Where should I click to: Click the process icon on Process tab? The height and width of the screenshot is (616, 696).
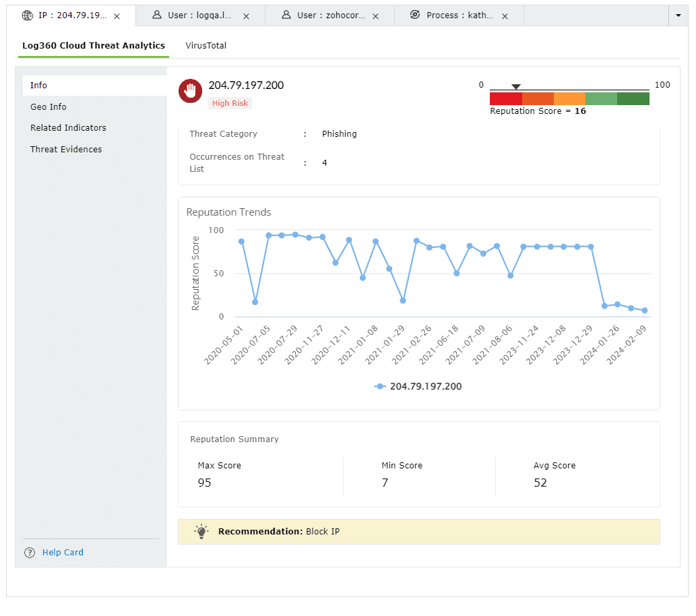tap(415, 16)
